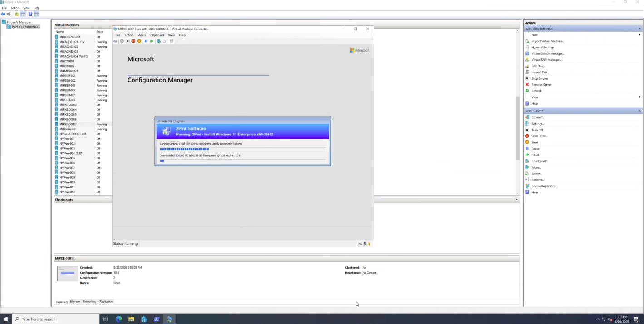The width and height of the screenshot is (644, 324).
Task: Click Windows Start button
Action: coord(6,319)
